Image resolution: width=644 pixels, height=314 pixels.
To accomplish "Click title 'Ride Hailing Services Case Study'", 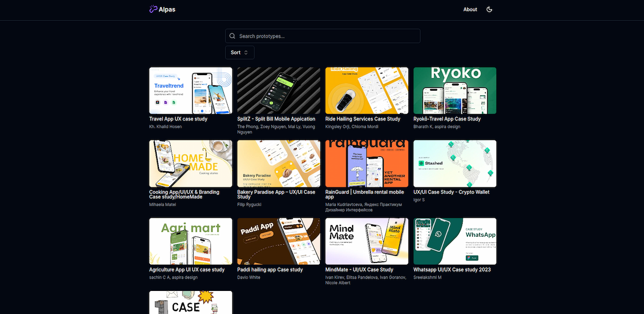I will [363, 119].
